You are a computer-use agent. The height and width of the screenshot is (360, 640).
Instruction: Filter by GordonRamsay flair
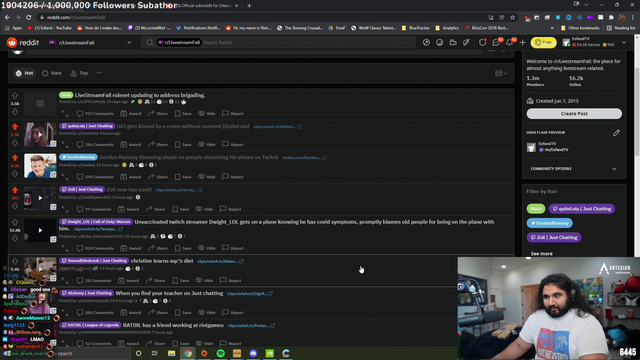[x=549, y=223]
